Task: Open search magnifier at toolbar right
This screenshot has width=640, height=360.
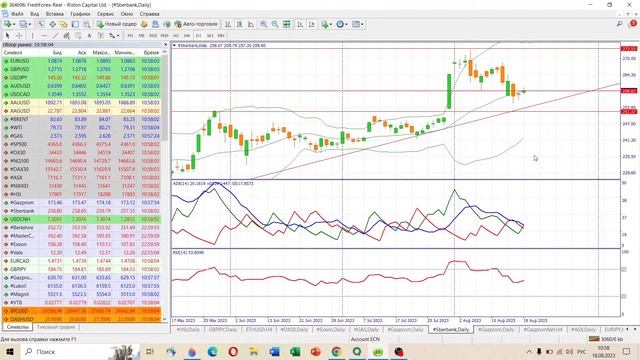Action: click(x=620, y=24)
